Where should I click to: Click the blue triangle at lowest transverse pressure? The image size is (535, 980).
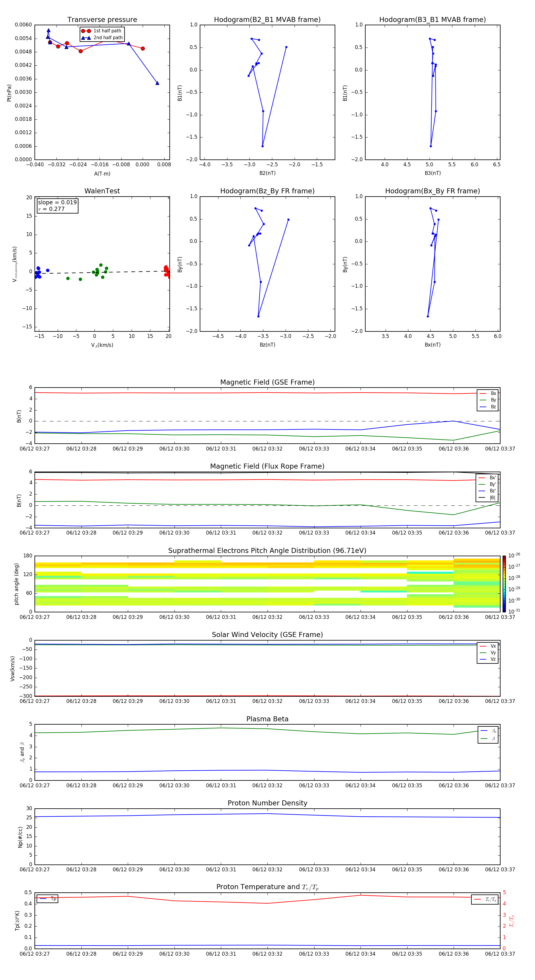tap(157, 83)
